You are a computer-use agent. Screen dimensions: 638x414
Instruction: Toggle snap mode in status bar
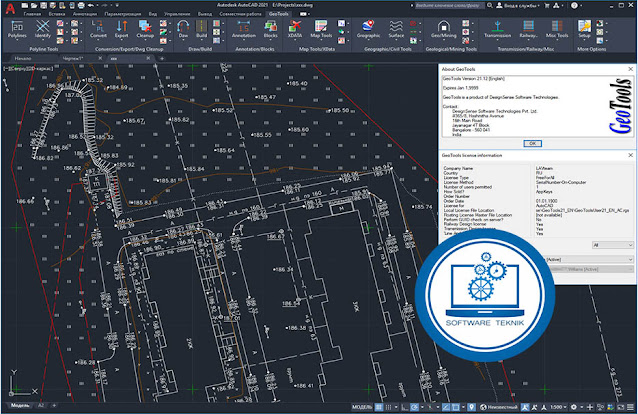(389, 407)
